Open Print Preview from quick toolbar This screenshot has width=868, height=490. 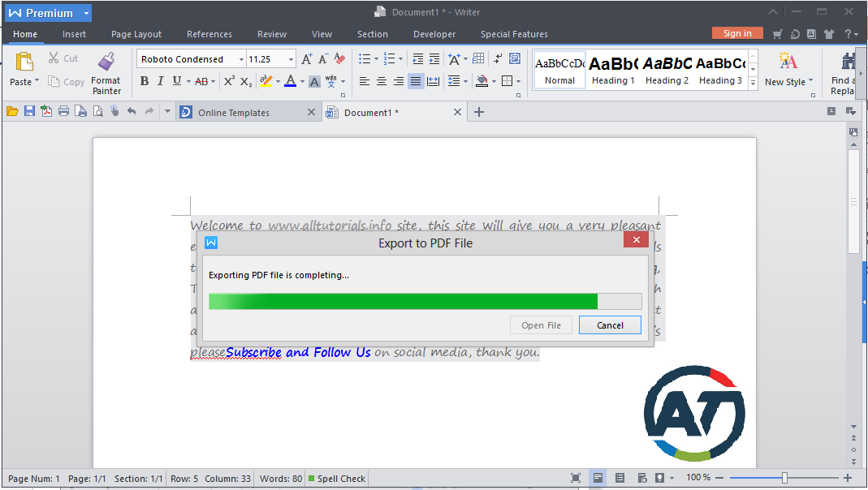point(98,112)
